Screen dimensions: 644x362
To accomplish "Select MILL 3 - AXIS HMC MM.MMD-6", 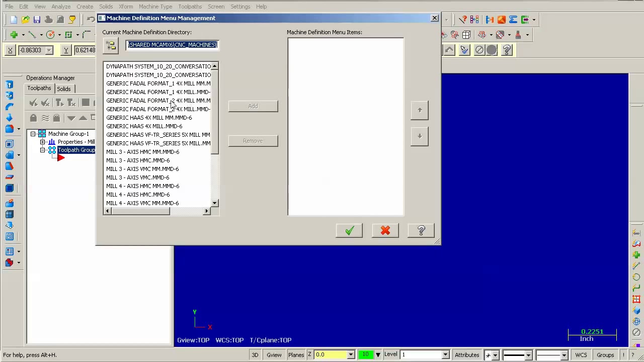I will 142,152.
